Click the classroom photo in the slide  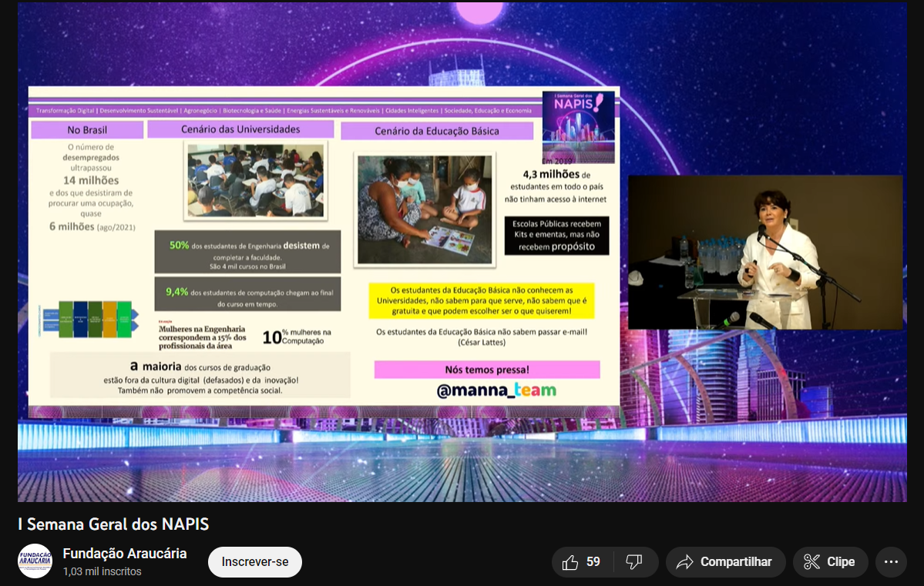pyautogui.click(x=256, y=181)
